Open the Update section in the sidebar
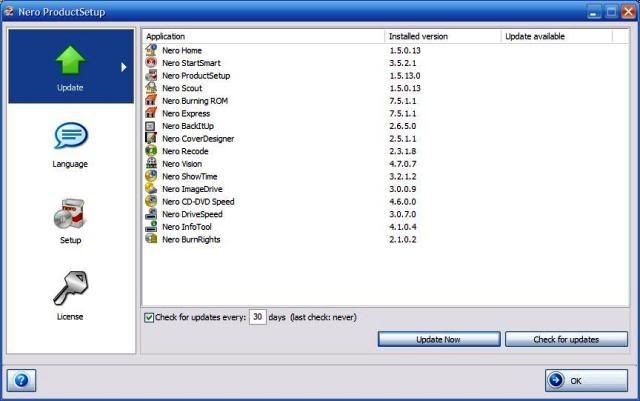 click(x=71, y=66)
